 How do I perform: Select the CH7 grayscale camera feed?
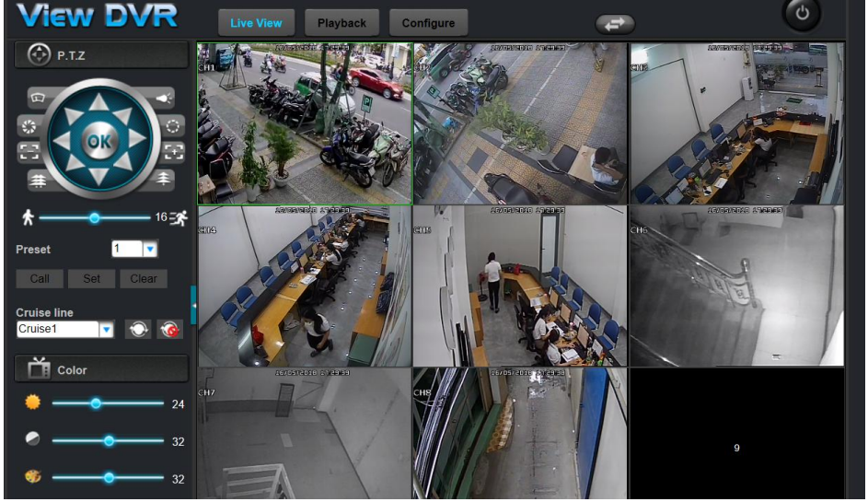point(305,434)
